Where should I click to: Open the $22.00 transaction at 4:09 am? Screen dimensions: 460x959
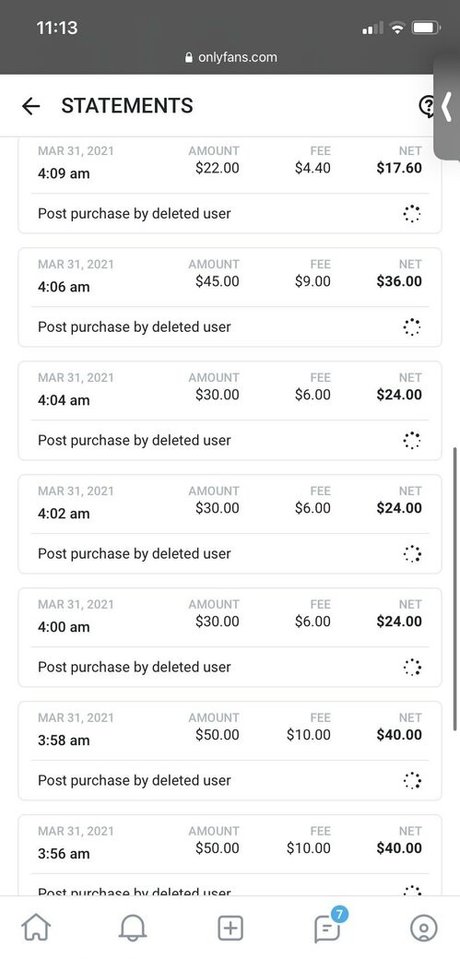[x=230, y=185]
